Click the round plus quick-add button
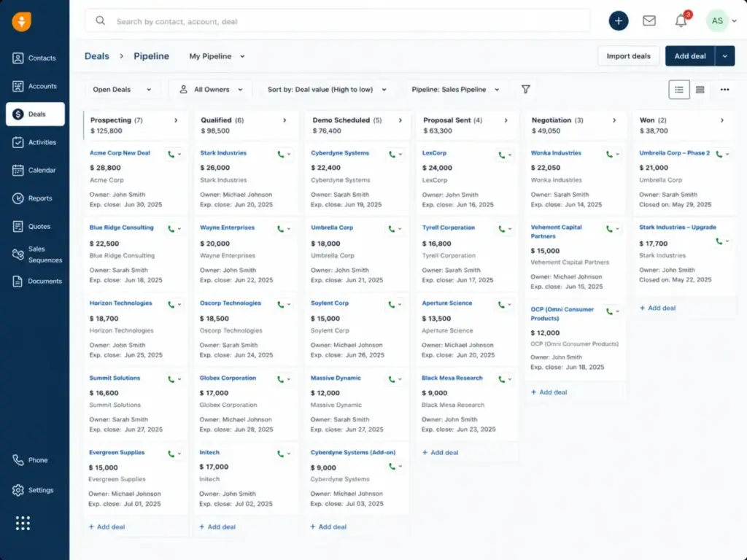Image resolution: width=747 pixels, height=560 pixels. 619,21
